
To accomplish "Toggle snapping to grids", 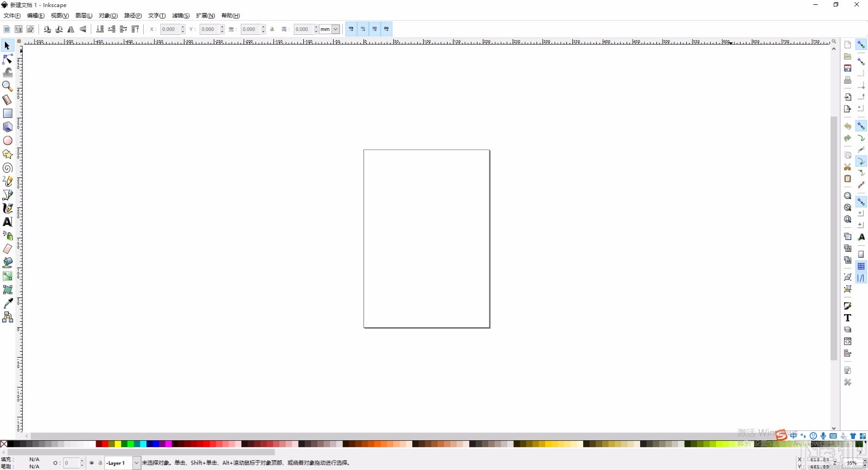I will click(861, 266).
